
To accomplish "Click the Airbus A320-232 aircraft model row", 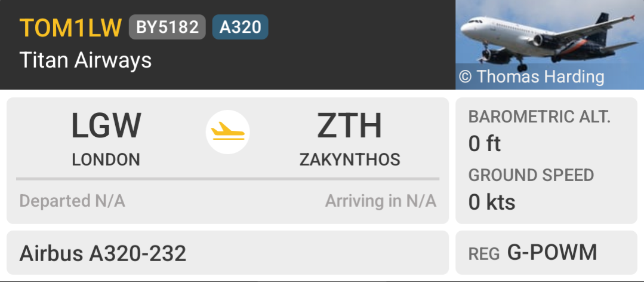I will (x=227, y=253).
